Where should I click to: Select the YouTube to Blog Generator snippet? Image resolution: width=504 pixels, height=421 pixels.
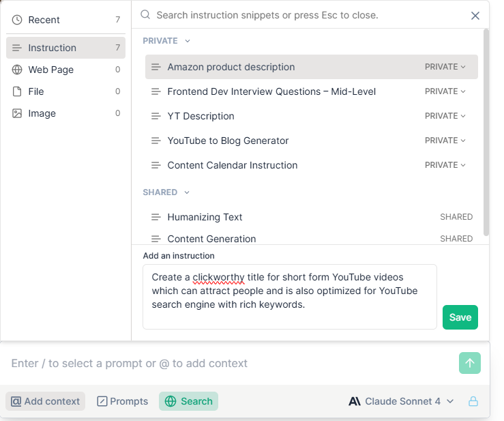point(311,141)
